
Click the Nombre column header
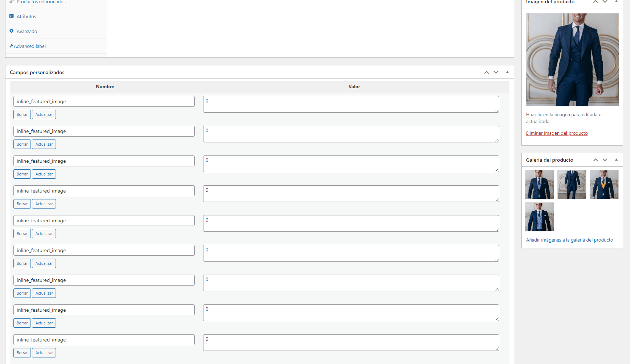[105, 86]
